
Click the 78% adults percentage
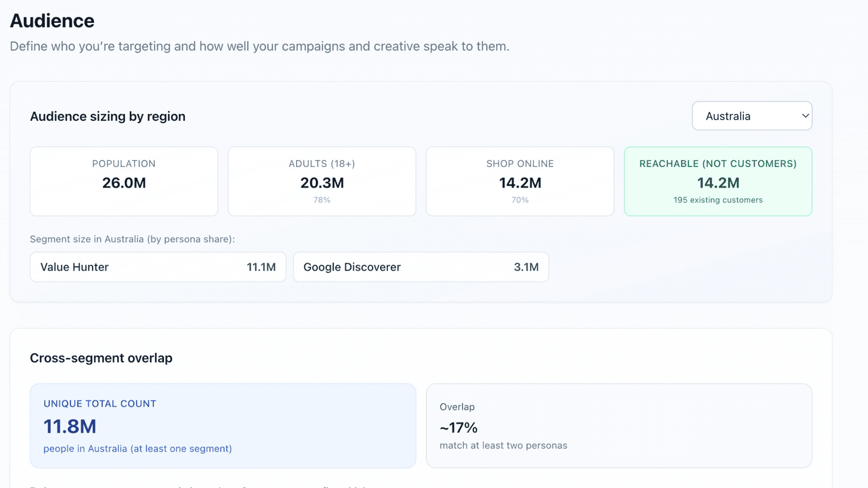[322, 200]
